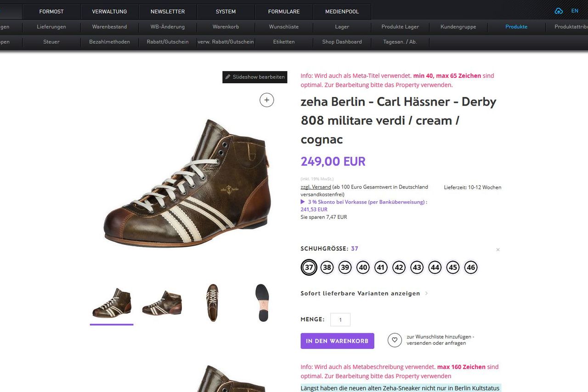Select shoe size 38

[x=327, y=267]
